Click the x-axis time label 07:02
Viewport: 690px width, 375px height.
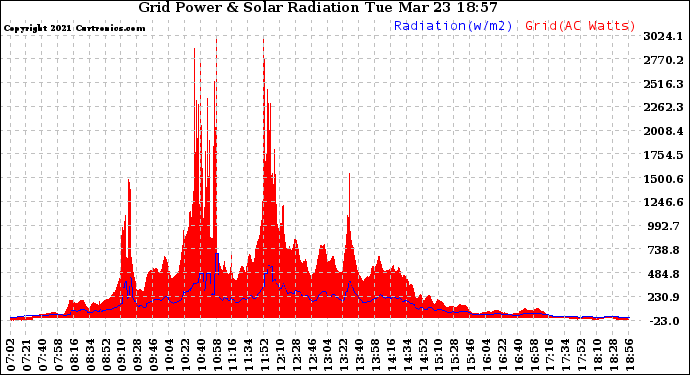pos(11,355)
